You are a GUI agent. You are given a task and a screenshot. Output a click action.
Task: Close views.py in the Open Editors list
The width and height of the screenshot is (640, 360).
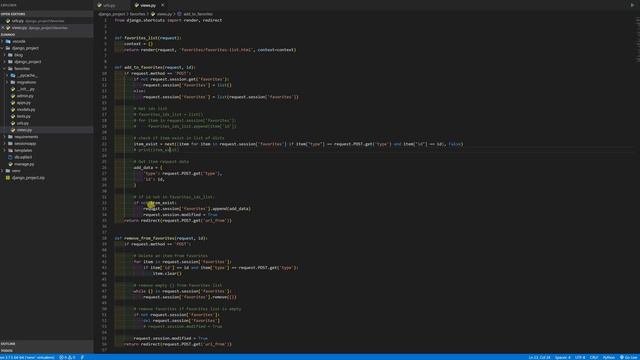tap(3, 28)
